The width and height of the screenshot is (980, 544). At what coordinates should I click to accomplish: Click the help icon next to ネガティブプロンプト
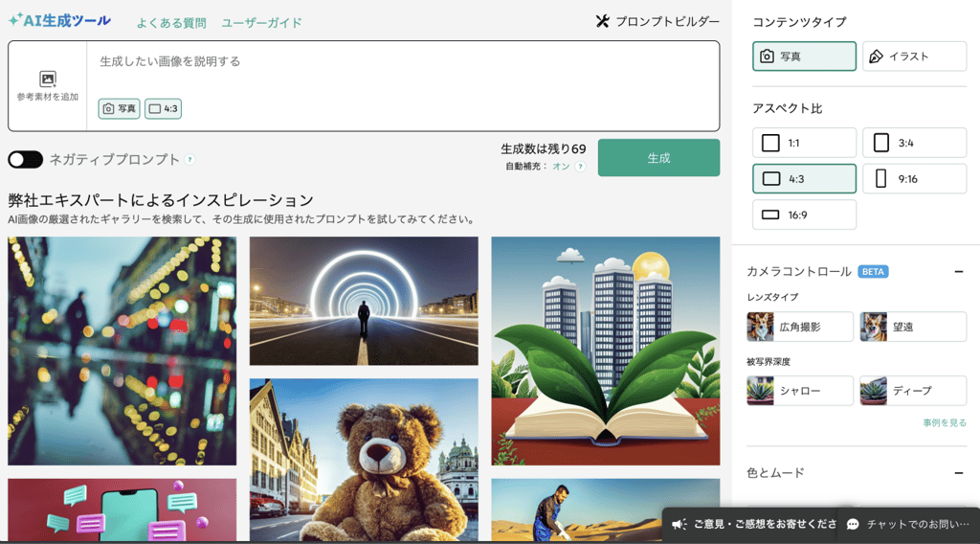(x=190, y=160)
